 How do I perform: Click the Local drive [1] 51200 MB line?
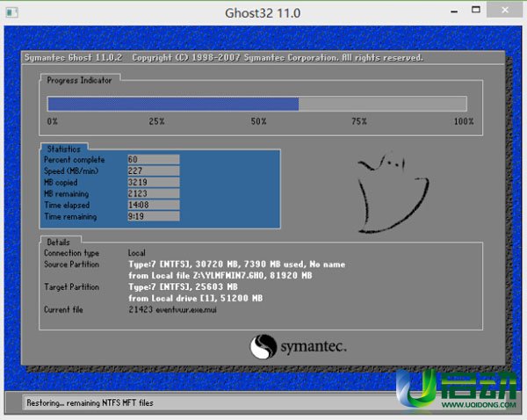pyautogui.click(x=195, y=298)
